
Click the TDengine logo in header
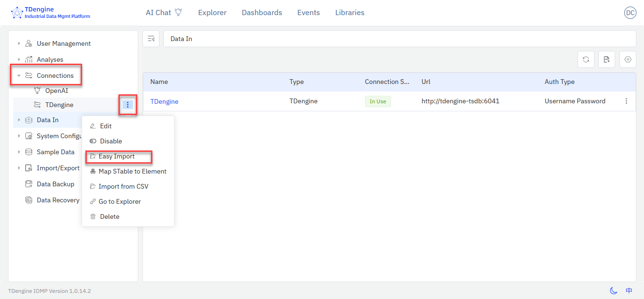17,13
